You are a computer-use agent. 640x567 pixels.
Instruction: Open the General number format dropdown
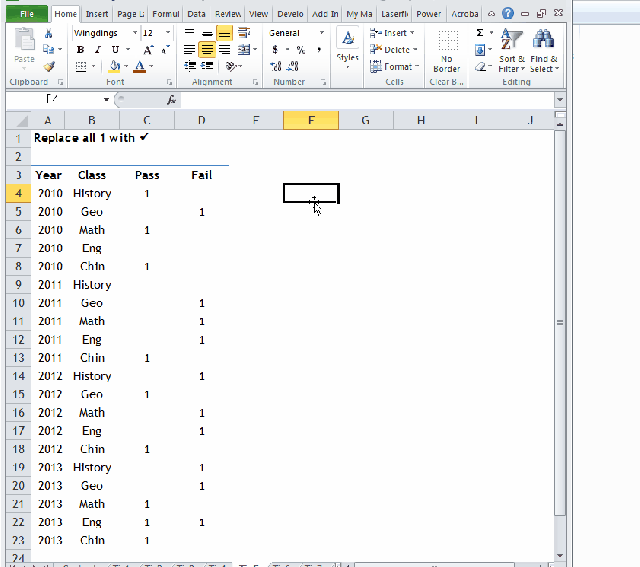click(322, 33)
